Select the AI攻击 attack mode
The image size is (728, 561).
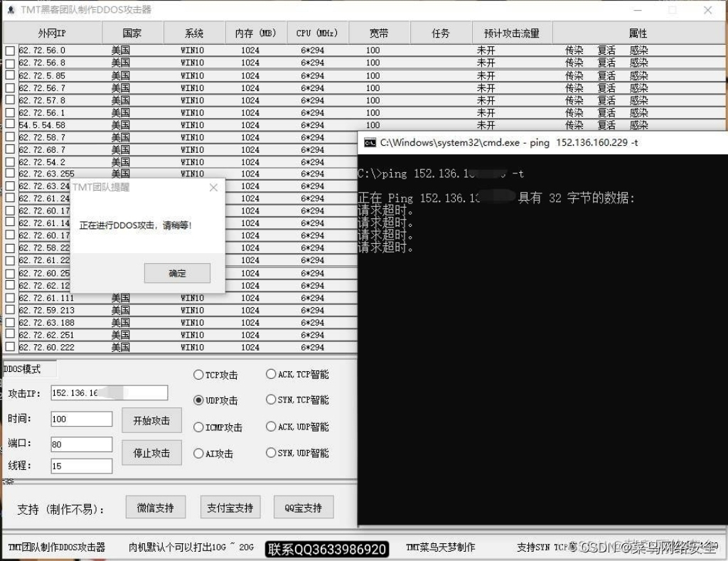click(198, 453)
